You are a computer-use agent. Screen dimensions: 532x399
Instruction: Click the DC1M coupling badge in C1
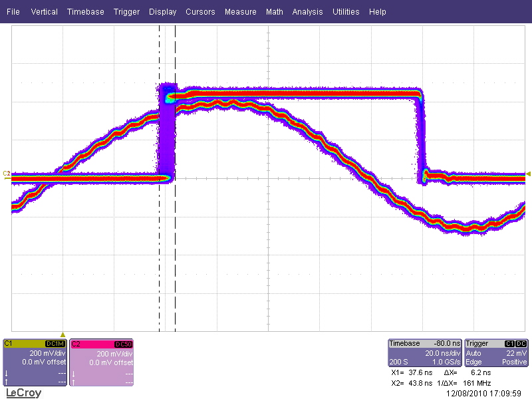point(55,344)
